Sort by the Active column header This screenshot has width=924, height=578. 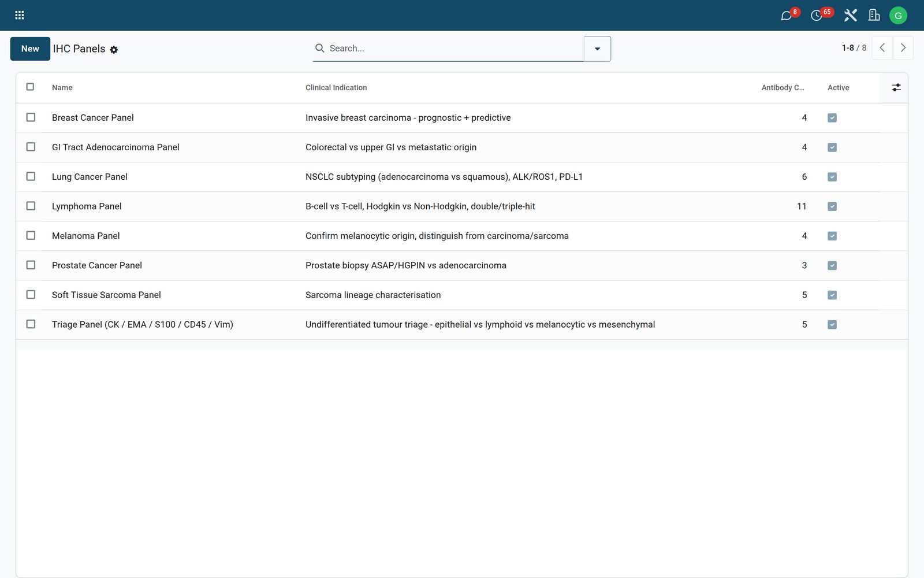(x=838, y=88)
